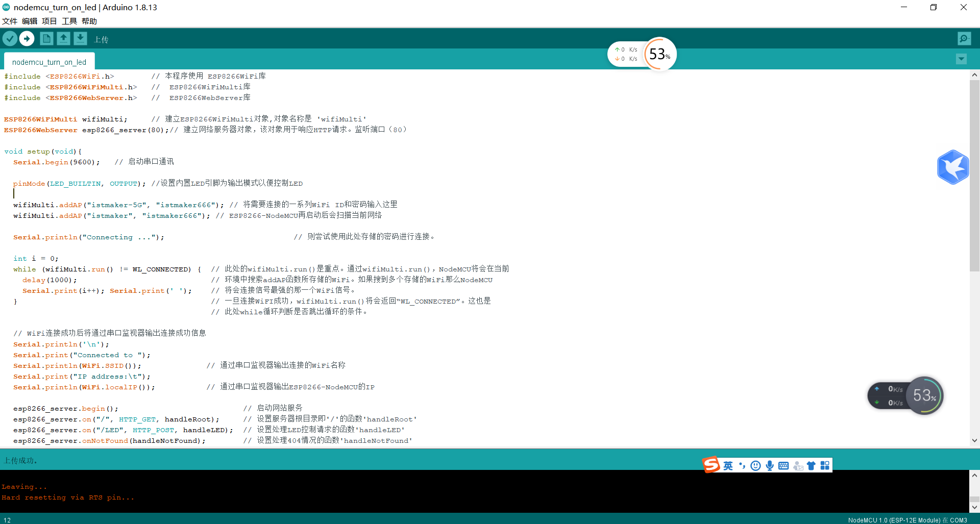Open the 文件 menu
Image resolution: width=980 pixels, height=524 pixels.
coord(10,21)
